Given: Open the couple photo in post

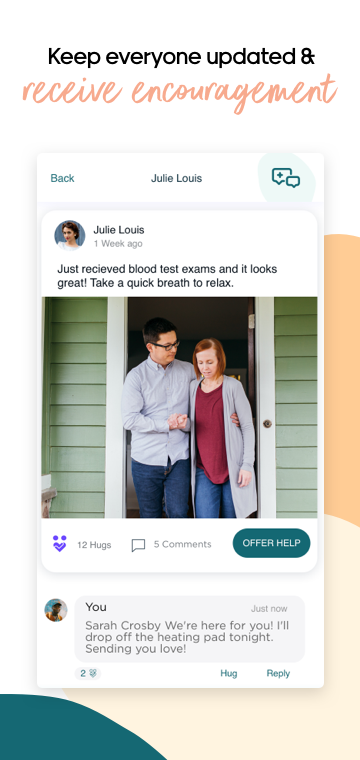Looking at the screenshot, I should (x=179, y=408).
